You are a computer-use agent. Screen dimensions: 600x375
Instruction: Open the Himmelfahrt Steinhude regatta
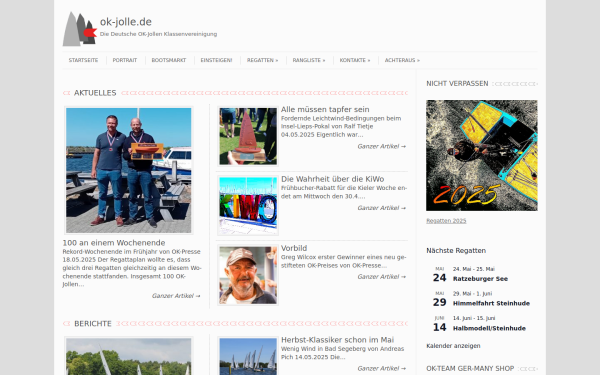click(x=491, y=303)
